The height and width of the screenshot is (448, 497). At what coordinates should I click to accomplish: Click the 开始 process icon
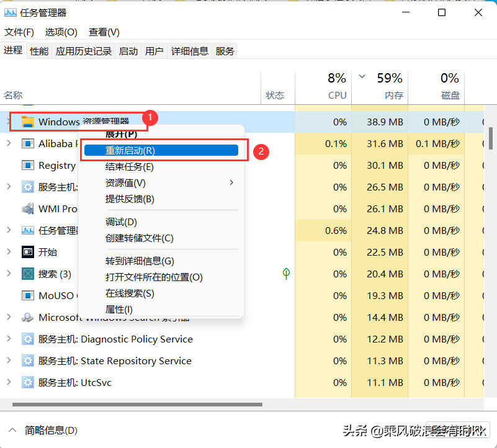[27, 252]
